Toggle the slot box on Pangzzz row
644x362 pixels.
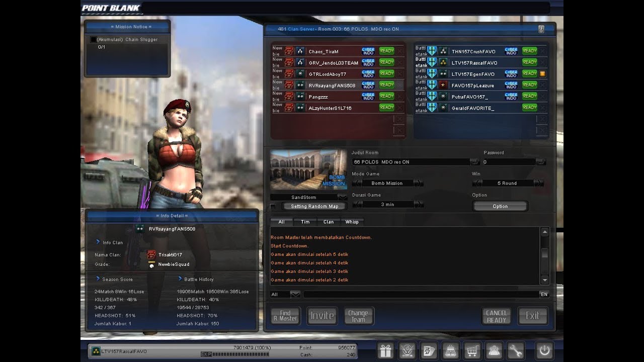tap(400, 96)
